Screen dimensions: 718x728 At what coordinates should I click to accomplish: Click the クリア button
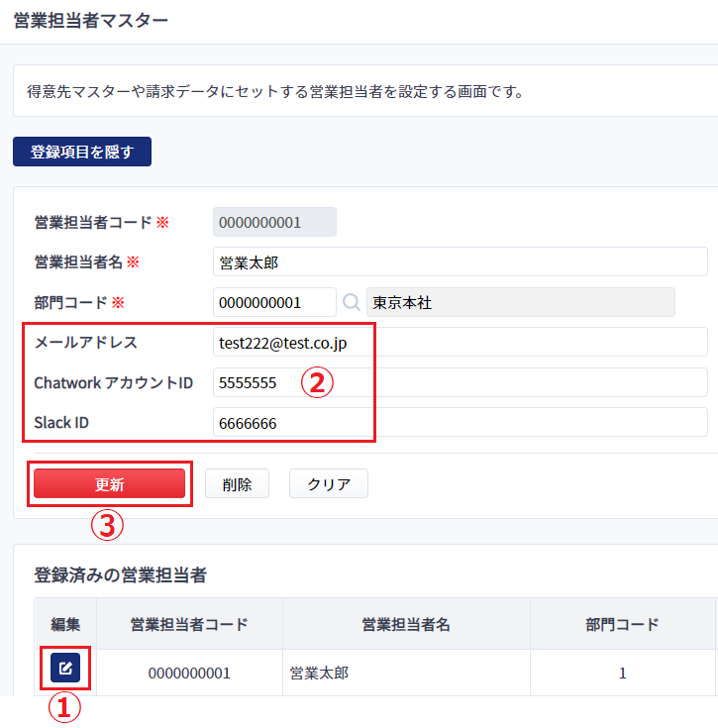click(329, 483)
